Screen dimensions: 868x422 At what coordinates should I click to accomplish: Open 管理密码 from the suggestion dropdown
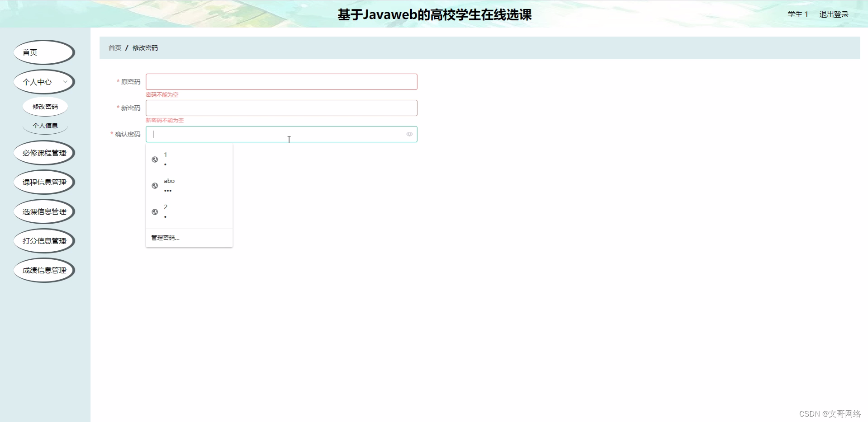165,238
